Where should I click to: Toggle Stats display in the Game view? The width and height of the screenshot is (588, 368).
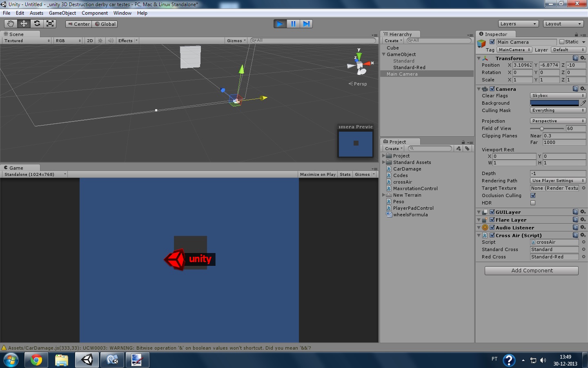pos(345,174)
